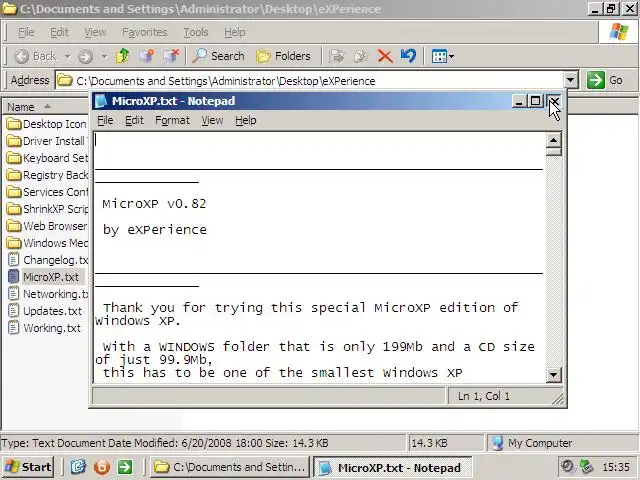Click the green Go button
The height and width of the screenshot is (480, 640).
(604, 80)
